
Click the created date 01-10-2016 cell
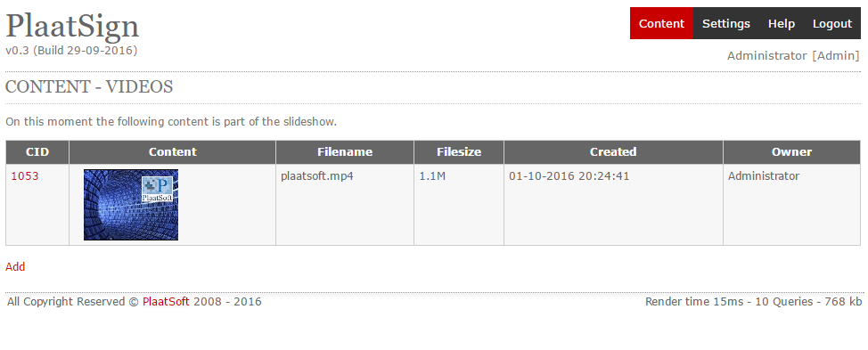pos(613,205)
